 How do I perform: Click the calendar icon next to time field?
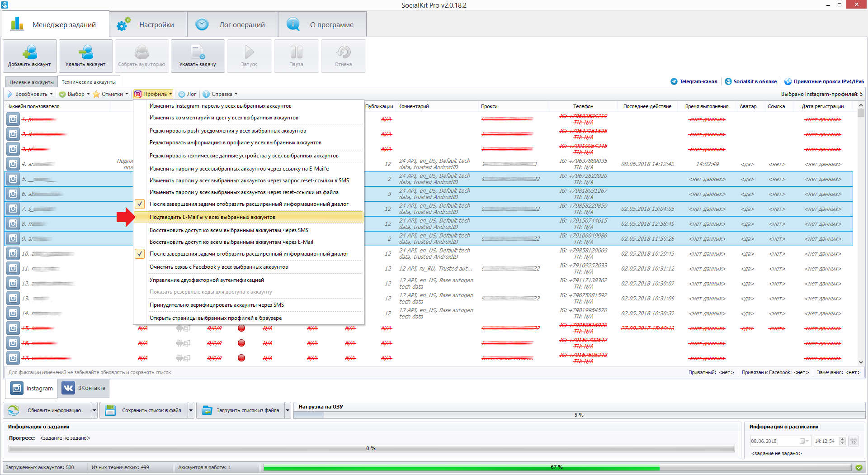point(854,441)
